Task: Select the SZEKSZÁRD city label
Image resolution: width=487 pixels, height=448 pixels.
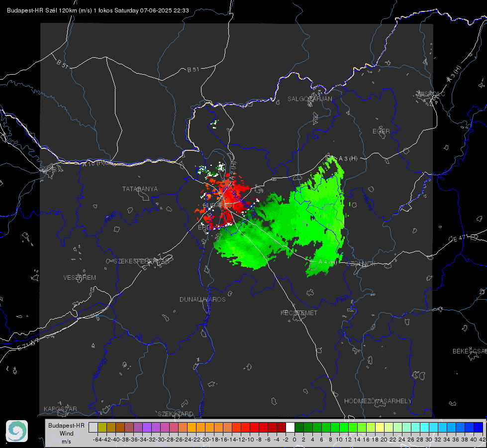Action: (176, 414)
